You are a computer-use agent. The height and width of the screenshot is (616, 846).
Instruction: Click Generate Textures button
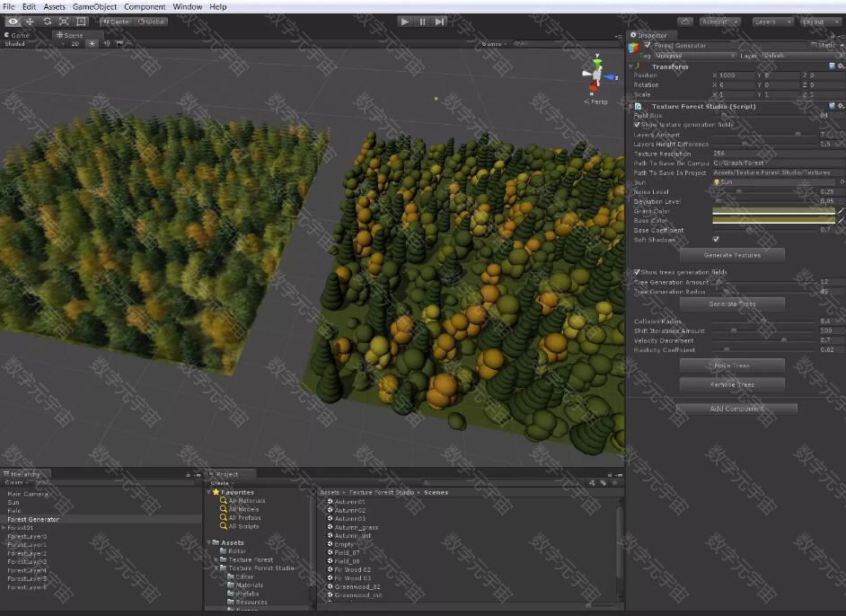pyautogui.click(x=732, y=255)
